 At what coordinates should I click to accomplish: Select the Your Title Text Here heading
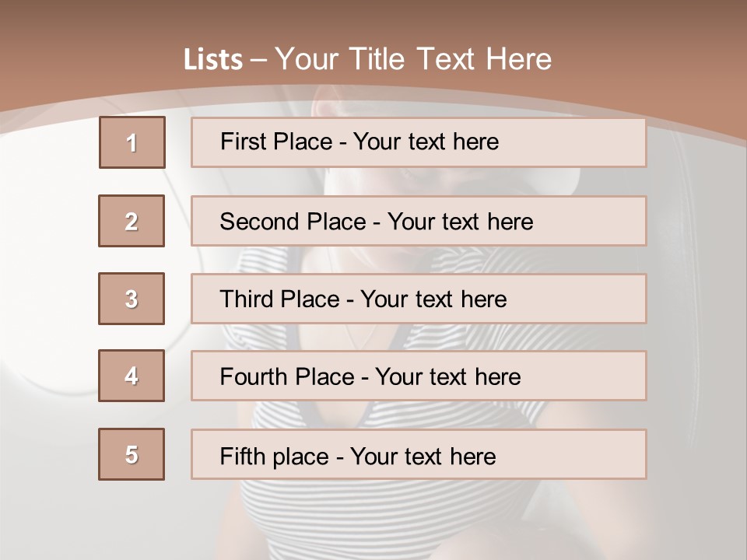[413, 59]
